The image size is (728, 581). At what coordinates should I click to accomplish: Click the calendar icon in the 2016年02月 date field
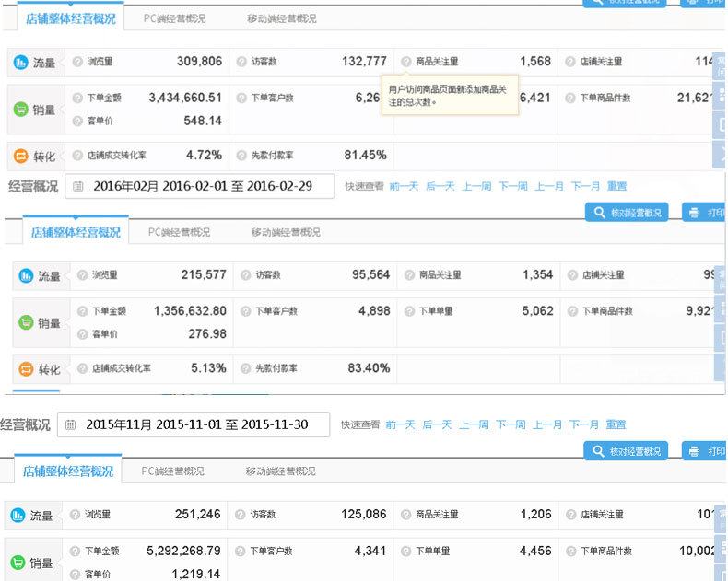tap(78, 186)
